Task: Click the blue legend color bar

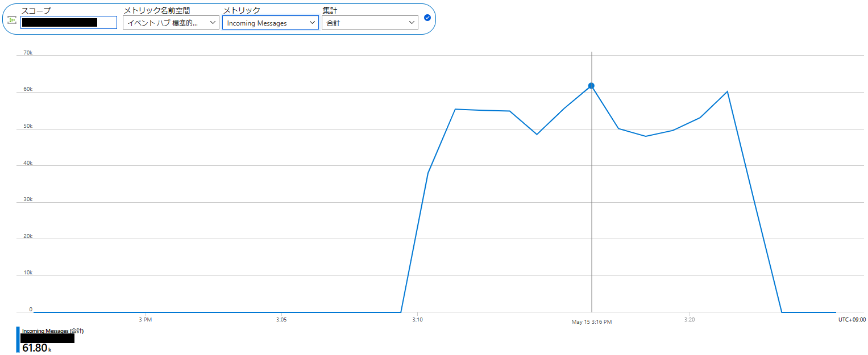Action: [x=18, y=339]
